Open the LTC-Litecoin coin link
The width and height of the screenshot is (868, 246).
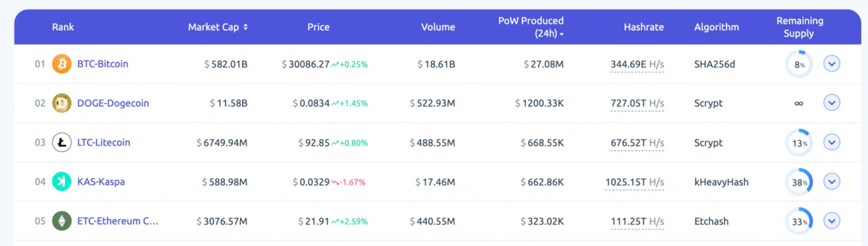point(104,142)
